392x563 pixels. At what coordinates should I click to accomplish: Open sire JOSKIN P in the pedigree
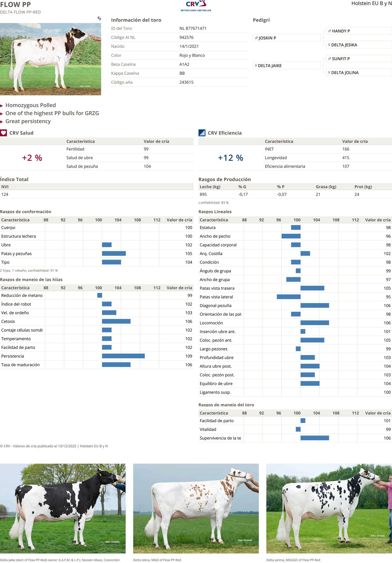287,38
